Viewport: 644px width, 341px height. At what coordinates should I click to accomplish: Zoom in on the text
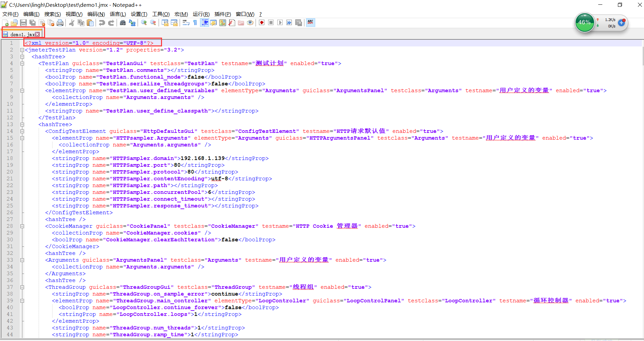[144, 23]
